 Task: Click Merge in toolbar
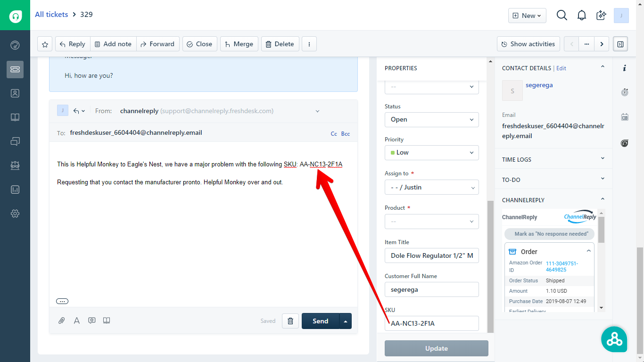click(239, 44)
